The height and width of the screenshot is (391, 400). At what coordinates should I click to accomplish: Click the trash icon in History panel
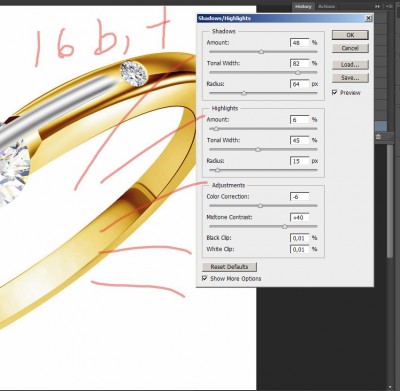click(x=378, y=137)
